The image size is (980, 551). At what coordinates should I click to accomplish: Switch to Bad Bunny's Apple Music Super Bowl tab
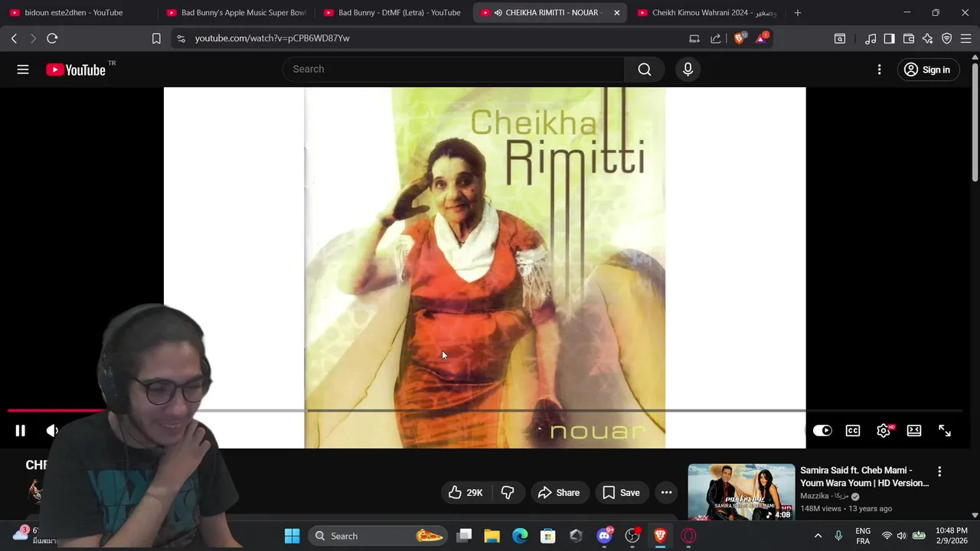(x=237, y=13)
